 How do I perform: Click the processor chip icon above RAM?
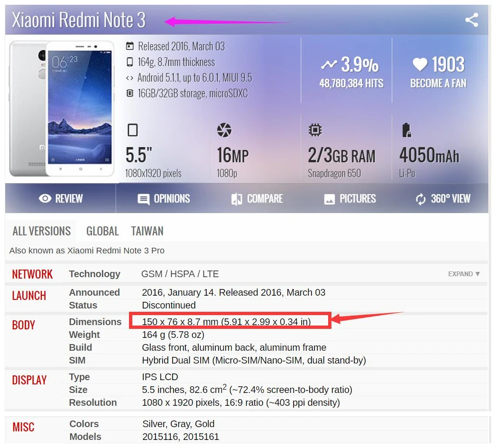coord(315,130)
